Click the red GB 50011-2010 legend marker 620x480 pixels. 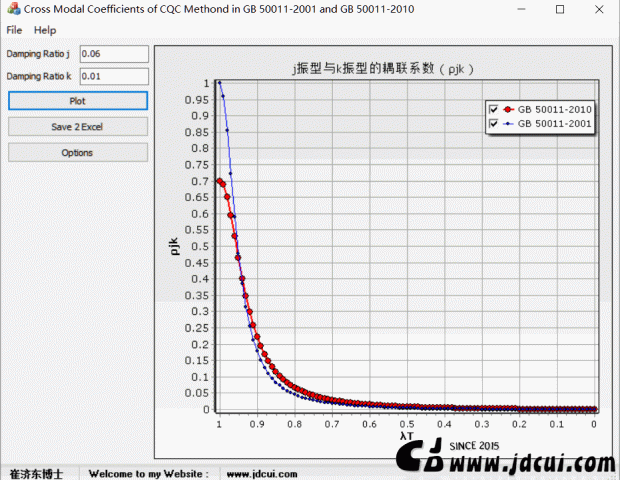pyautogui.click(x=508, y=109)
